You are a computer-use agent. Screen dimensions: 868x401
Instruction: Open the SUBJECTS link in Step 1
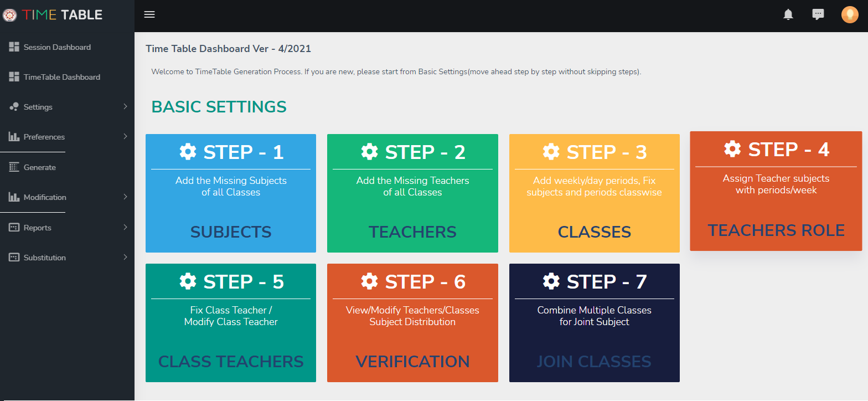231,232
